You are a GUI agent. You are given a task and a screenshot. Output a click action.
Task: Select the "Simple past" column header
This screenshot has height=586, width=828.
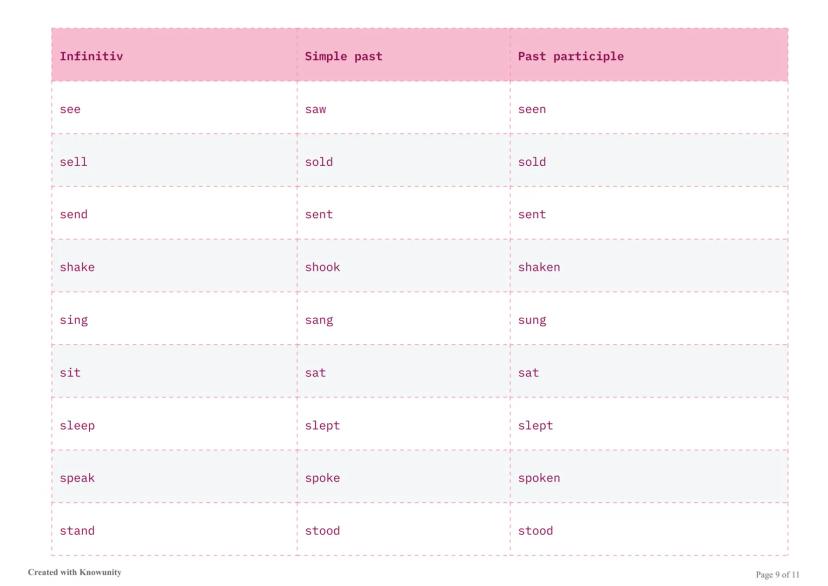tap(343, 56)
